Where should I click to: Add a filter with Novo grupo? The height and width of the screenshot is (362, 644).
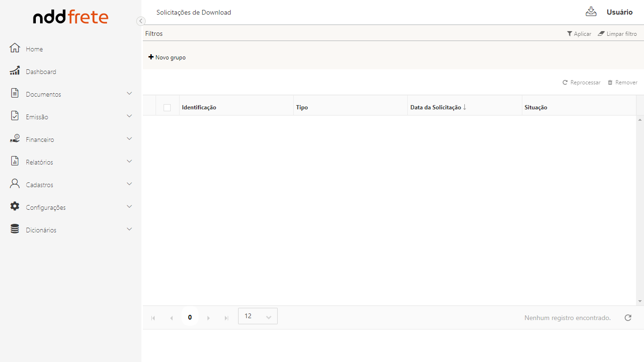point(167,58)
